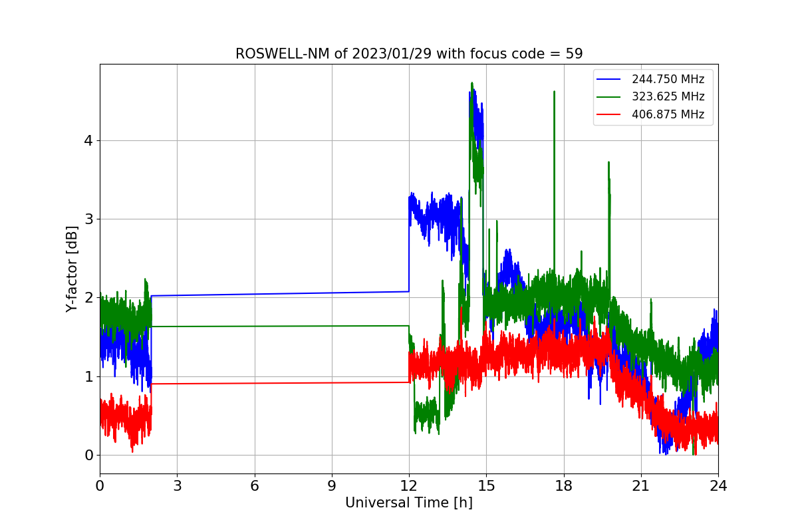Click x-axis tick label '9'
Viewport: 798px width, 532px height.
tap(332, 485)
